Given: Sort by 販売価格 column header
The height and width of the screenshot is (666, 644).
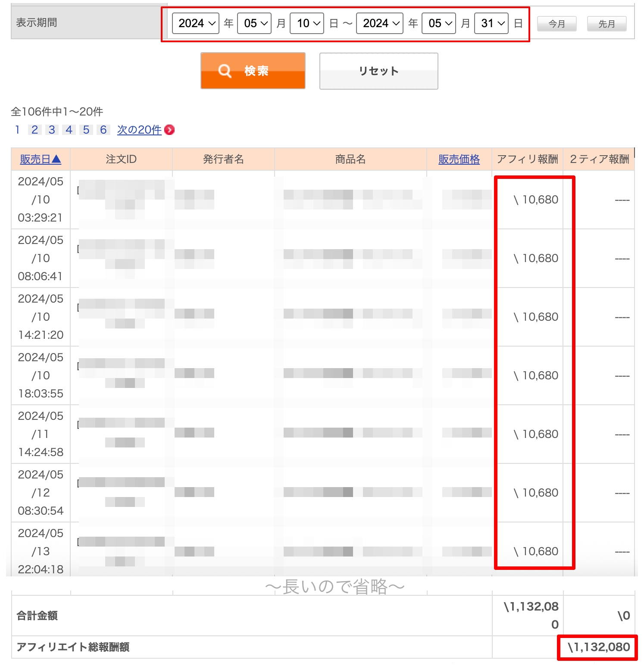Looking at the screenshot, I should tap(459, 159).
